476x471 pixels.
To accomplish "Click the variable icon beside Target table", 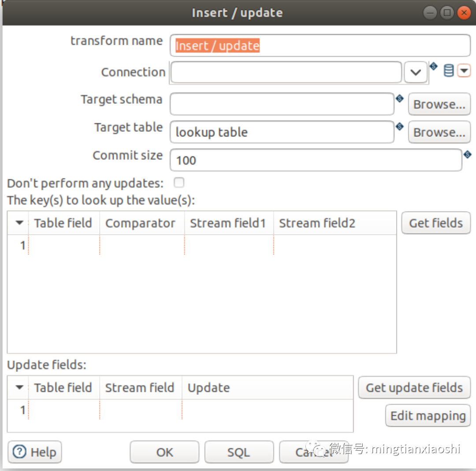I will (400, 127).
